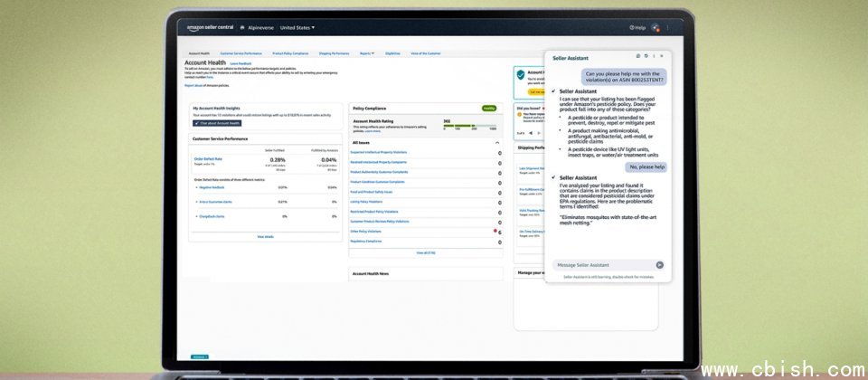Click the send message arrow button
This screenshot has height=380, width=868.
coord(659,265)
